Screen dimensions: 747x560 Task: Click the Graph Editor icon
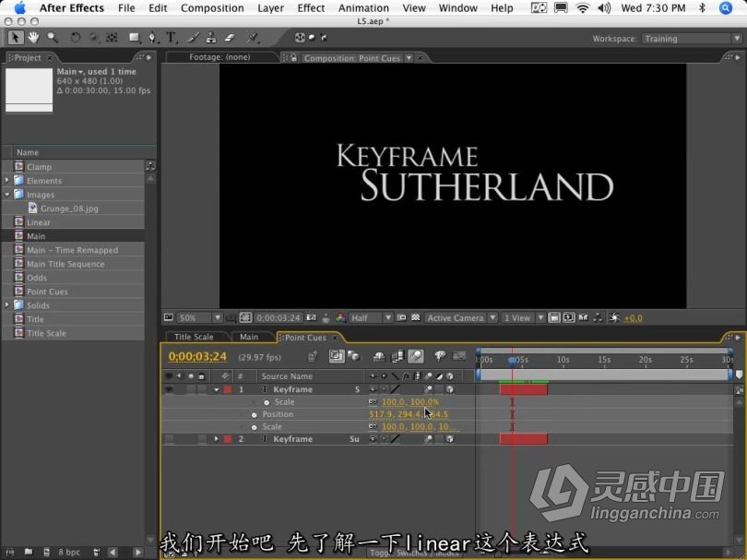pyautogui.click(x=459, y=356)
